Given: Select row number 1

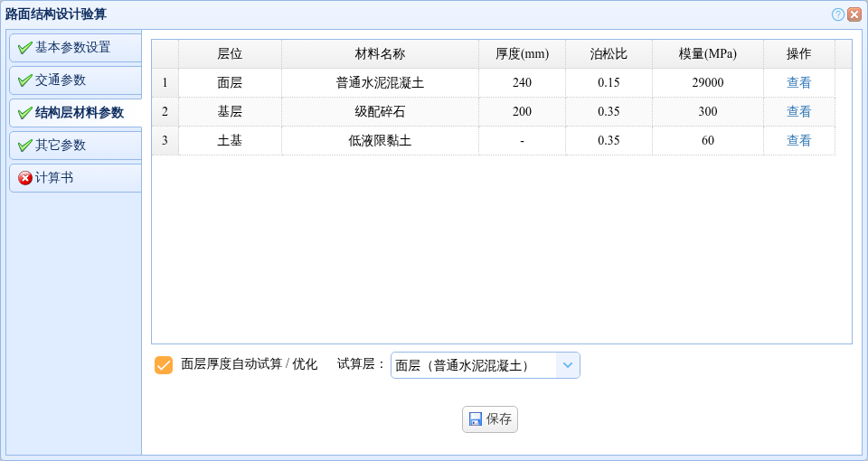Looking at the screenshot, I should [x=165, y=83].
